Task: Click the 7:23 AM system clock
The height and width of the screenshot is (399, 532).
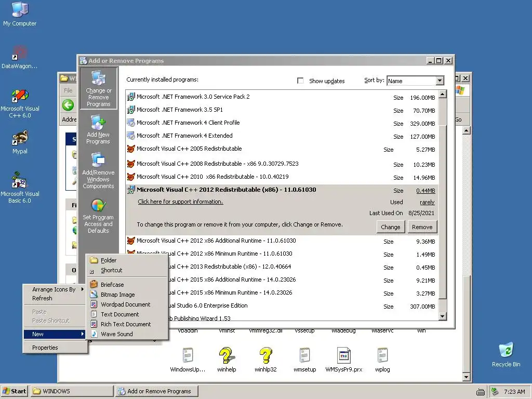Action: click(x=514, y=392)
